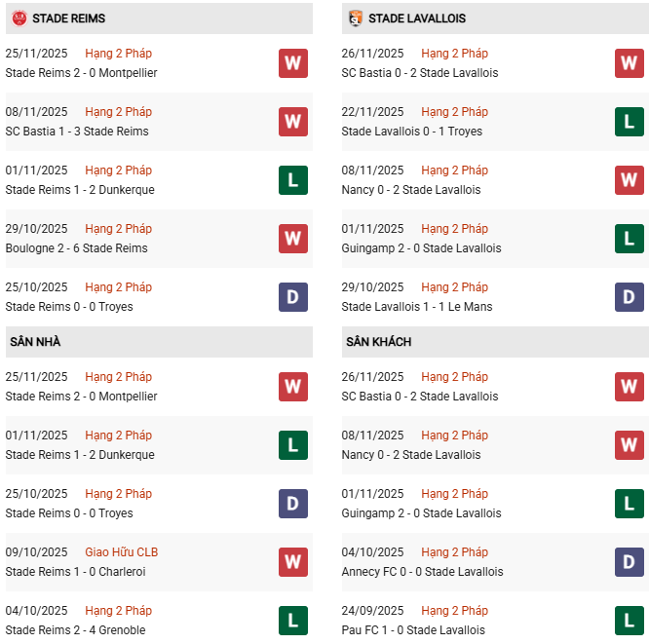Click the Stade Reims club crest icon

click(x=19, y=19)
